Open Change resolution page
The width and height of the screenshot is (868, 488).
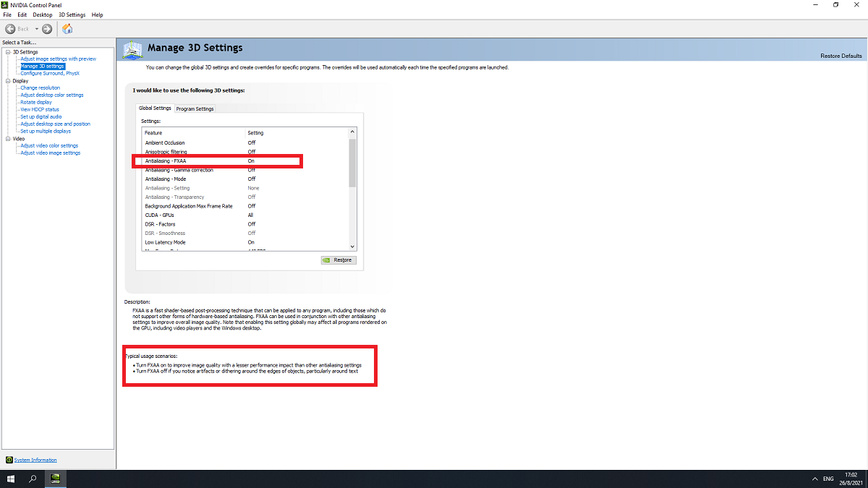point(41,88)
